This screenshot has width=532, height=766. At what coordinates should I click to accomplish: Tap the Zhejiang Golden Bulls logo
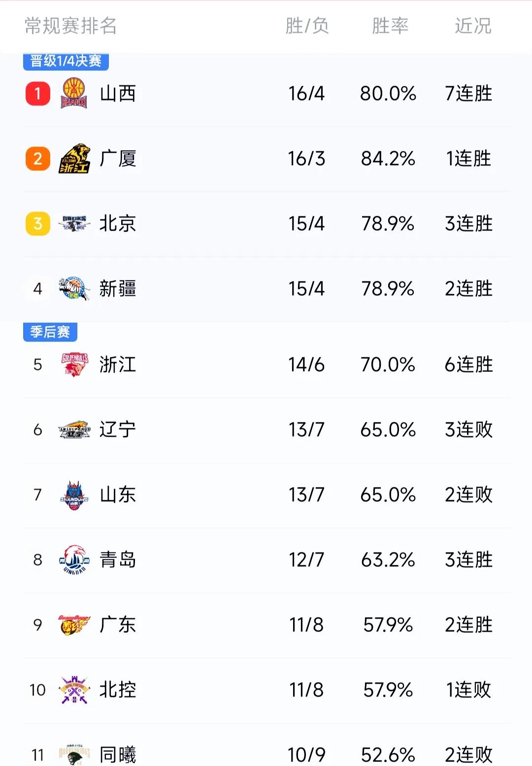pos(74,365)
